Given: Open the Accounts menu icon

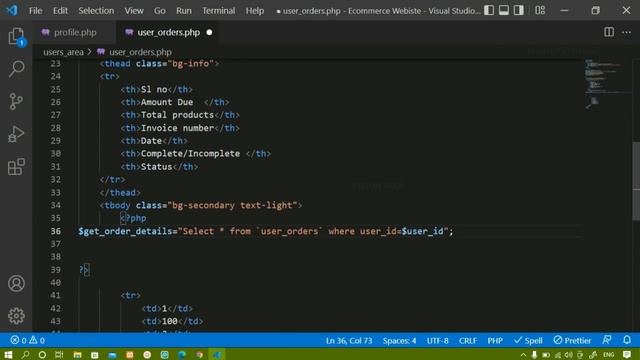Looking at the screenshot, I should pyautogui.click(x=16, y=283).
